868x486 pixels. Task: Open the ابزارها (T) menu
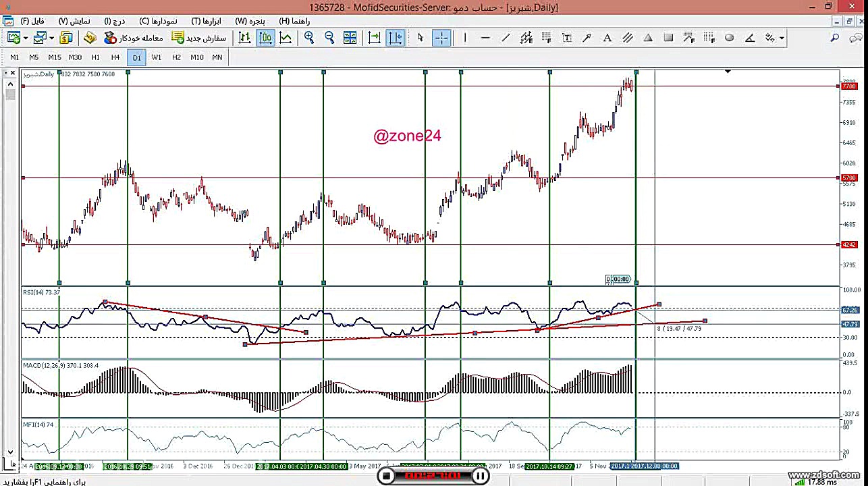(x=206, y=21)
